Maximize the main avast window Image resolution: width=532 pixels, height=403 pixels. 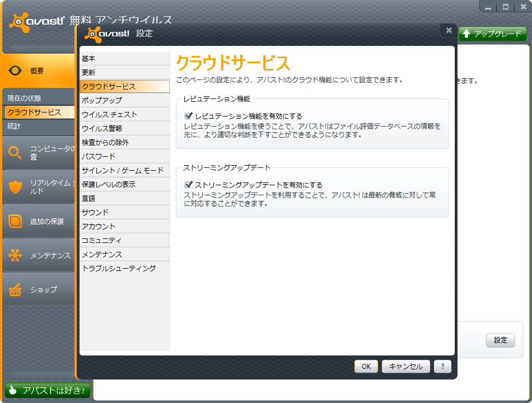point(505,7)
